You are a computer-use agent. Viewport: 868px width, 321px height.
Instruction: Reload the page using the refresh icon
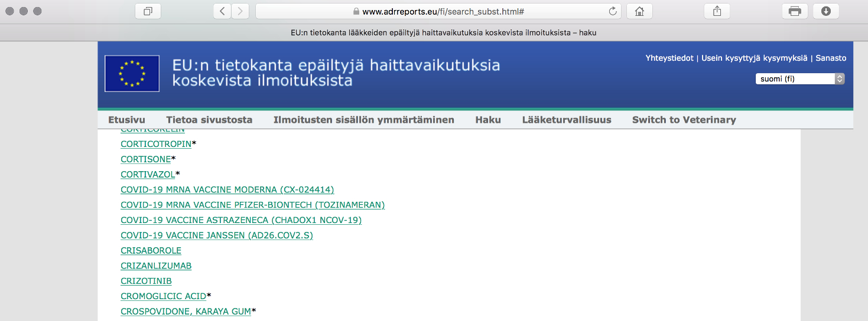613,11
